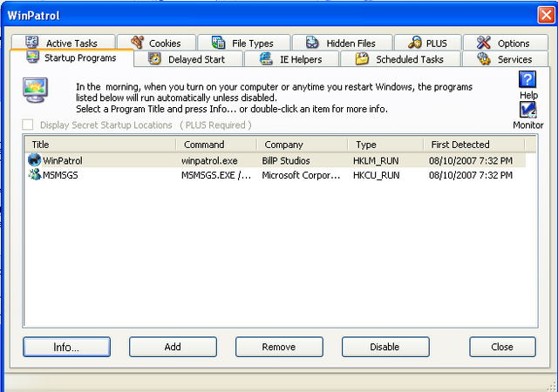Switch to the Delayed Start tab
This screenshot has height=392, width=558.
pos(189,59)
